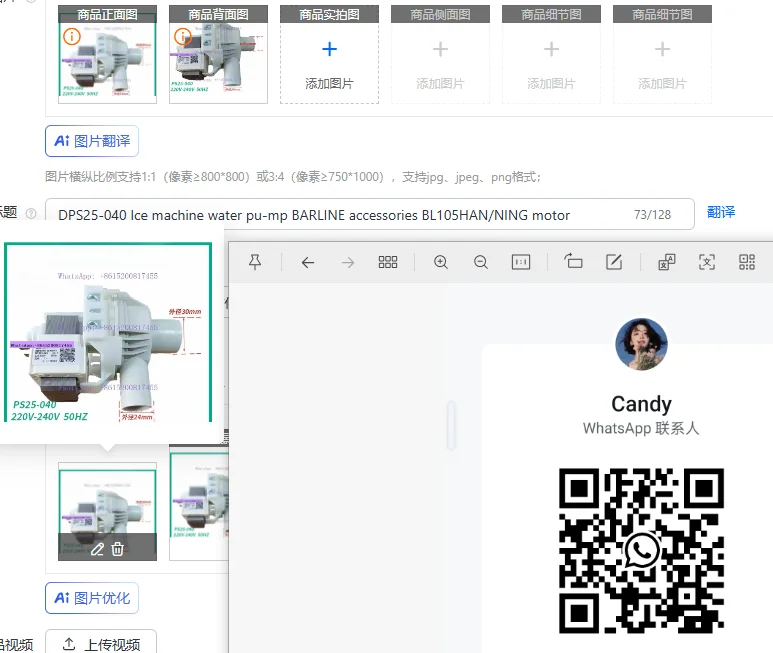773x653 pixels.
Task: Open the thumbnail grid view
Action: [388, 262]
